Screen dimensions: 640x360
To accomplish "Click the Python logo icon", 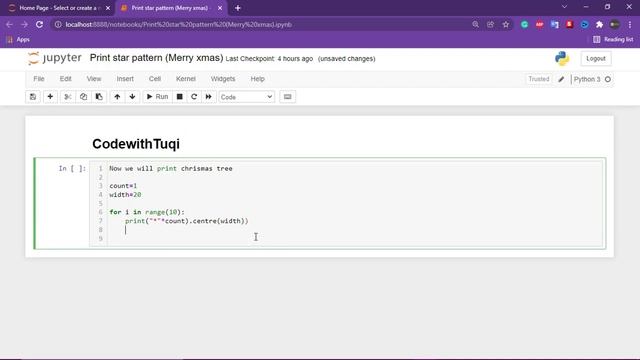I will [562, 58].
